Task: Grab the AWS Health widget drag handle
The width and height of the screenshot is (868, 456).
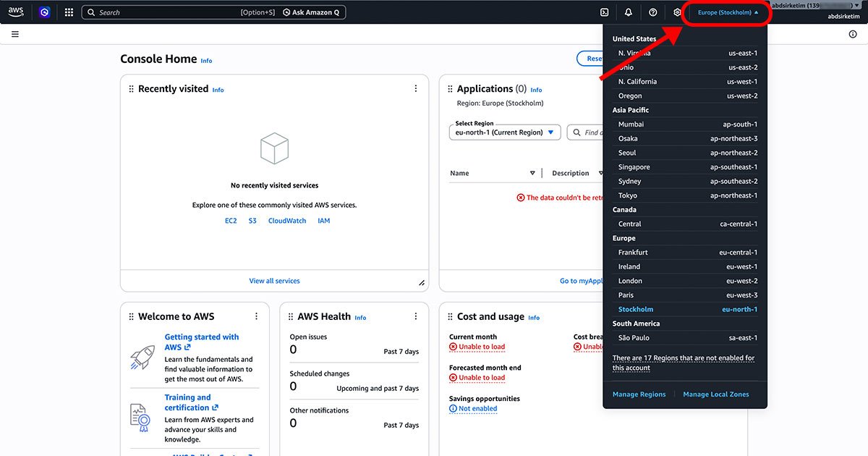Action: [290, 317]
